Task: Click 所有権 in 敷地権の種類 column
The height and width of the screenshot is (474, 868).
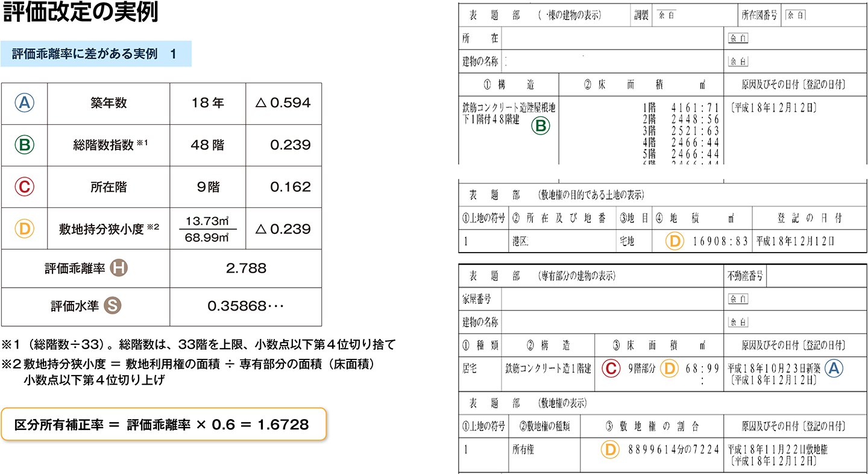Action: tap(524, 450)
